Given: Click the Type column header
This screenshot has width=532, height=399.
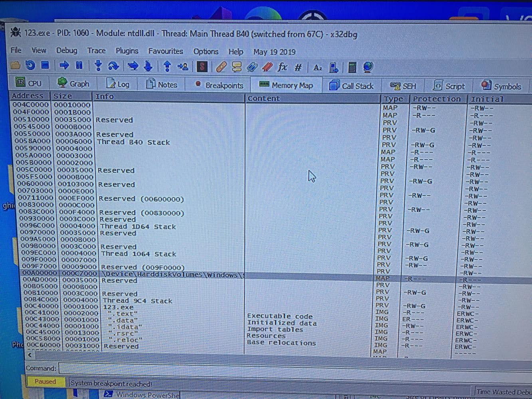Looking at the screenshot, I should pos(395,99).
